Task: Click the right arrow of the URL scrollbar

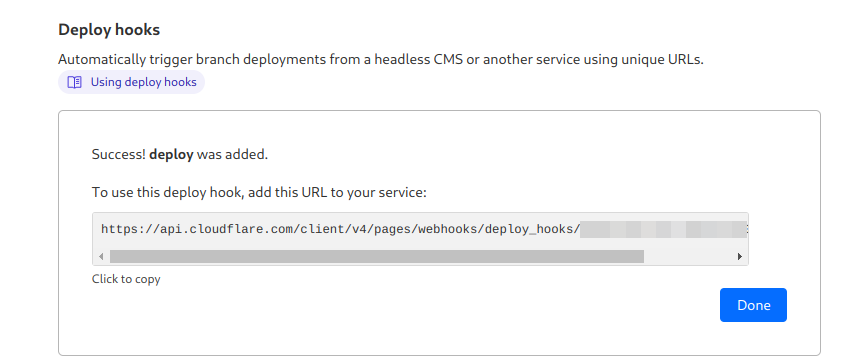Action: pyautogui.click(x=740, y=256)
